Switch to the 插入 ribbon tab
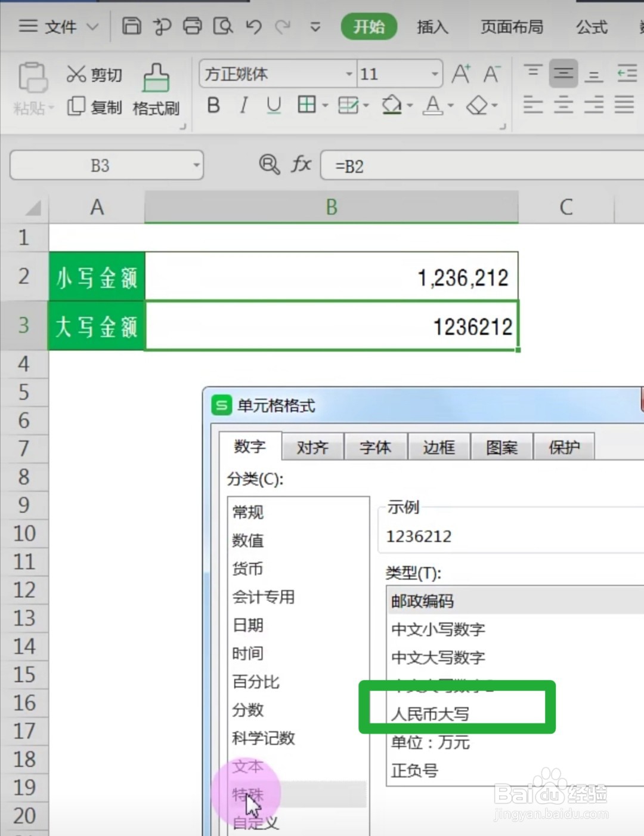 [432, 27]
